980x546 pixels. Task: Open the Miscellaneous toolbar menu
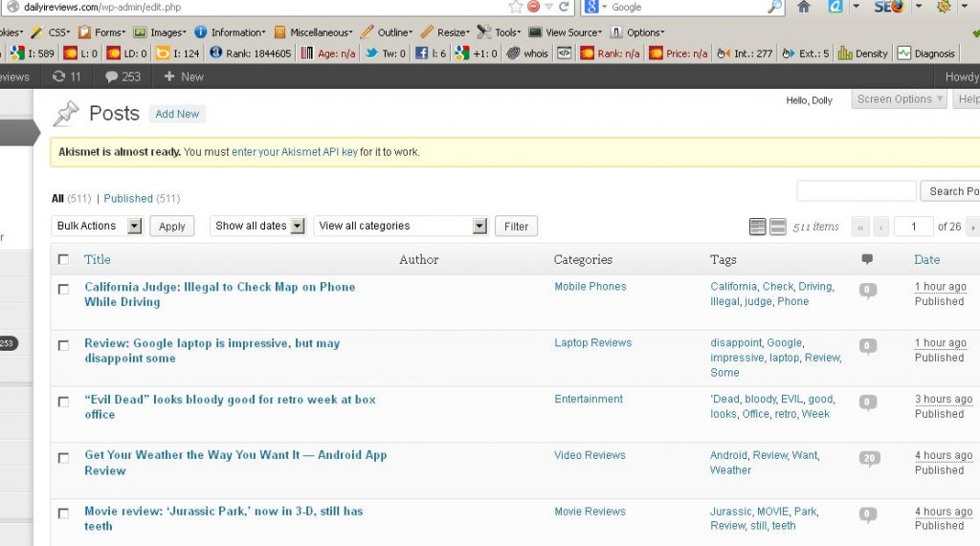point(314,32)
